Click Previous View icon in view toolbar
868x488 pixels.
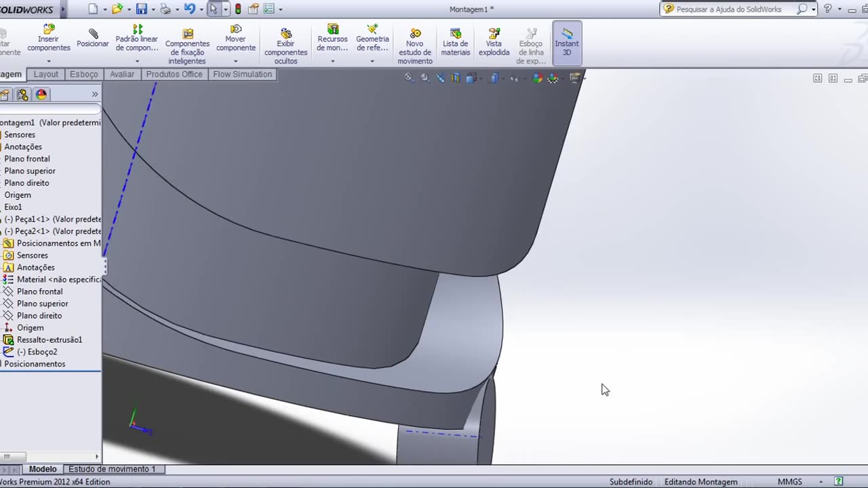point(440,78)
